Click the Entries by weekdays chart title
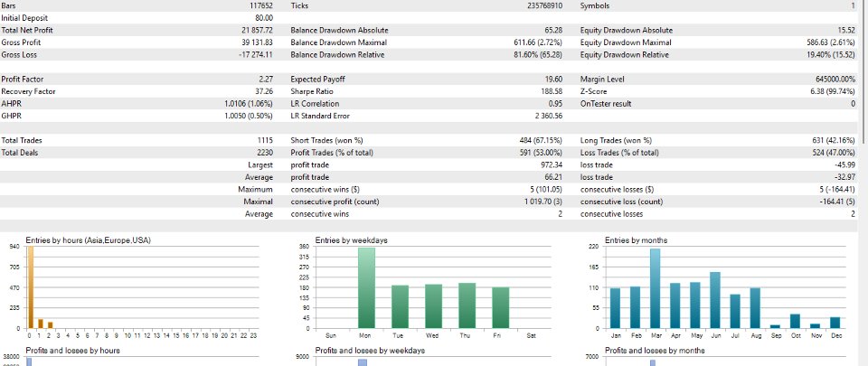Screen dimensions: 868x366 [351, 240]
